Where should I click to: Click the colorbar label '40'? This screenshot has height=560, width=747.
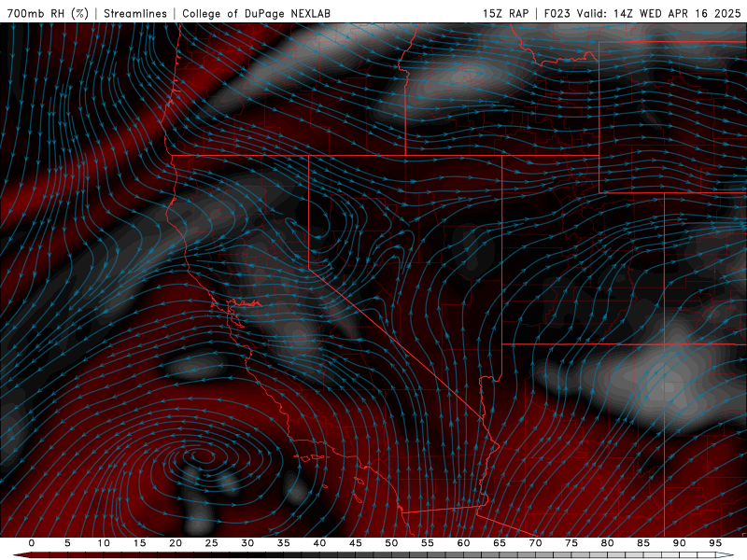click(319, 543)
